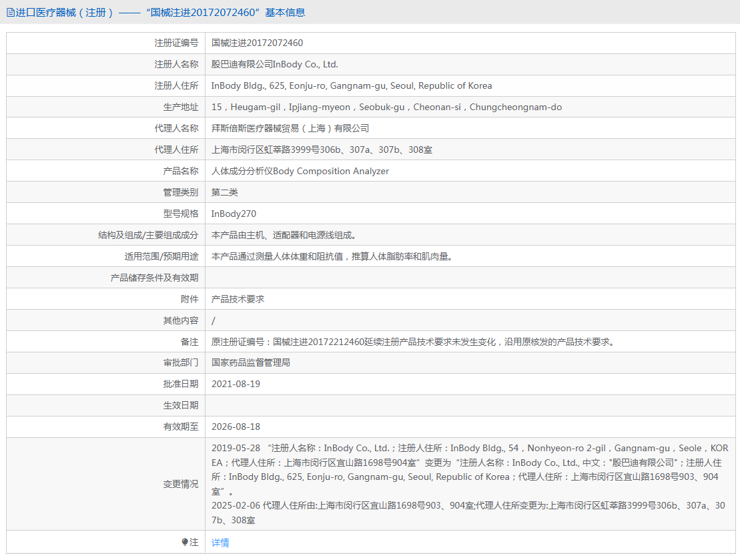Click the 适用范围/预期用途 label
Screen dimensions: 740x560
point(161,256)
